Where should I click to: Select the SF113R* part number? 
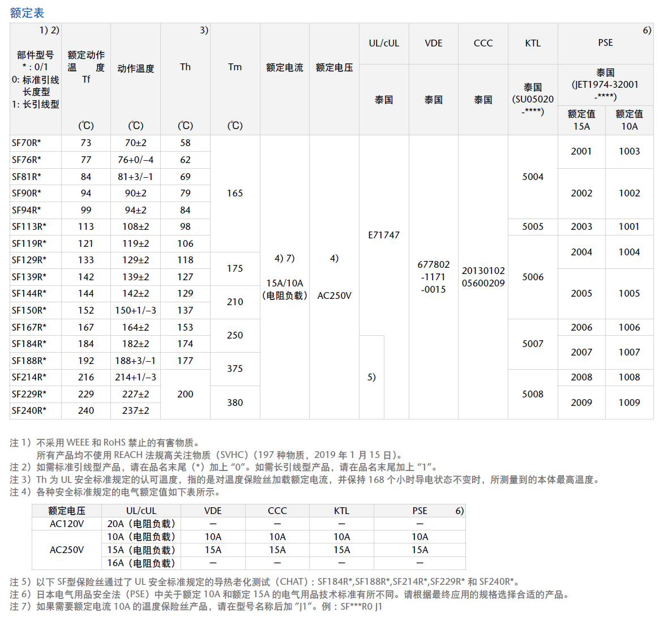pyautogui.click(x=29, y=227)
